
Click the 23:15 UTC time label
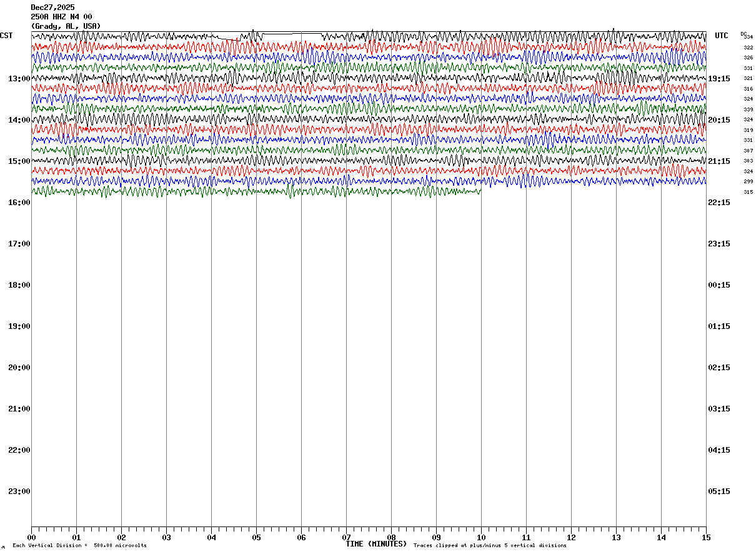pos(719,244)
